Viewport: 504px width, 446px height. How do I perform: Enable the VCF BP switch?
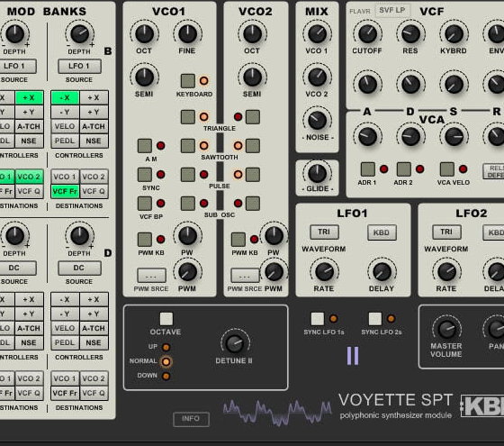(145, 204)
